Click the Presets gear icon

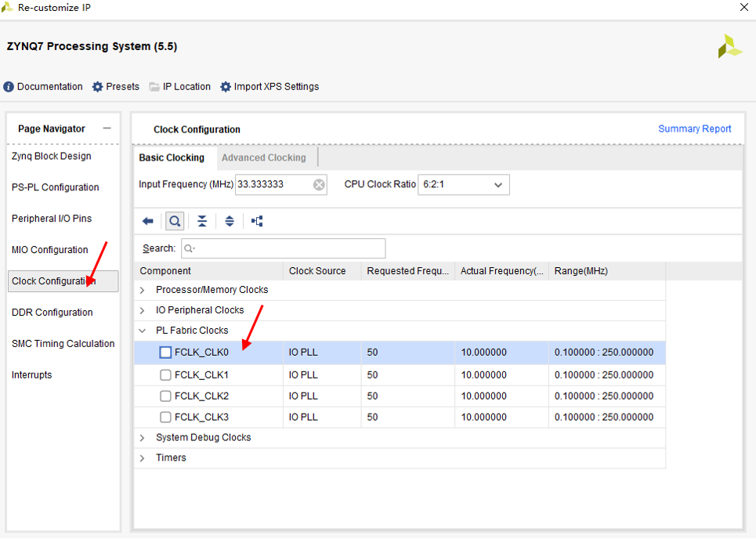coord(97,87)
